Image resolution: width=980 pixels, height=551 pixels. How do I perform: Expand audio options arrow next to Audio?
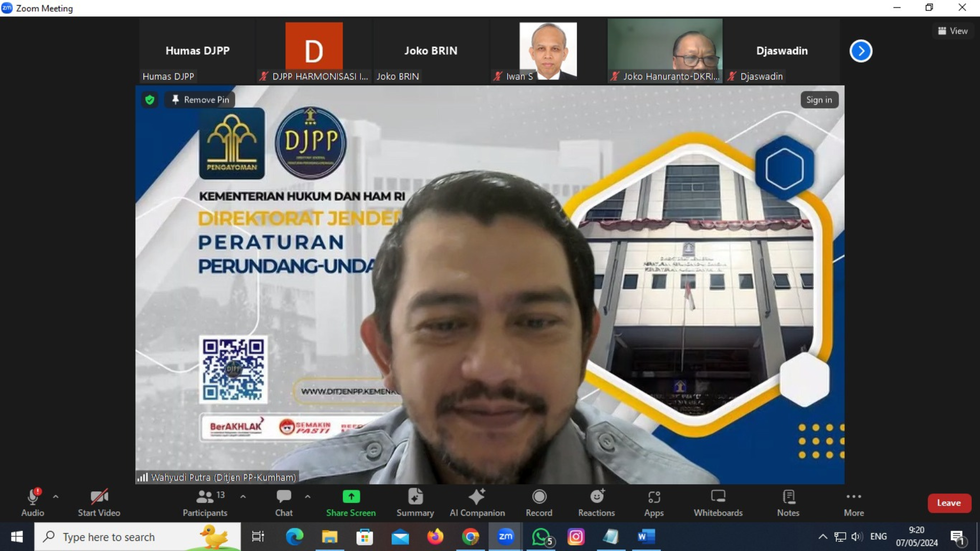point(56,496)
